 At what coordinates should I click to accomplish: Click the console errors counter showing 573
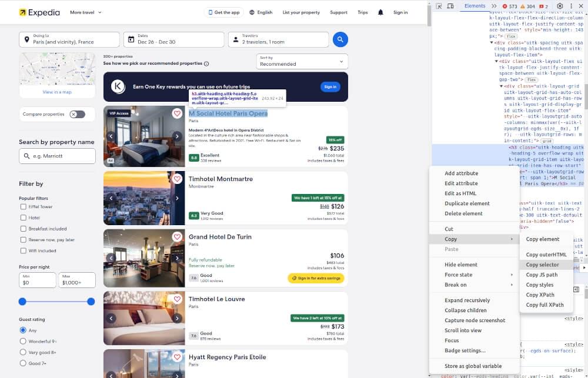point(509,5)
